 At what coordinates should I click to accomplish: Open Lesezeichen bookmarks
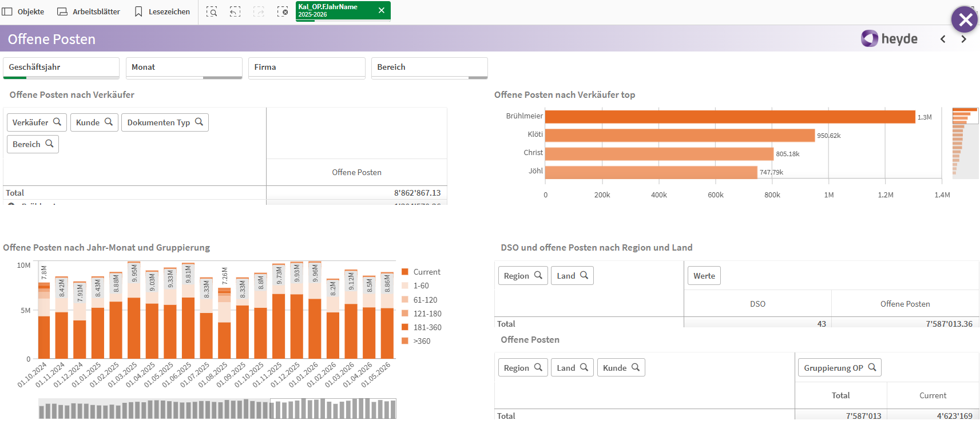(x=162, y=11)
